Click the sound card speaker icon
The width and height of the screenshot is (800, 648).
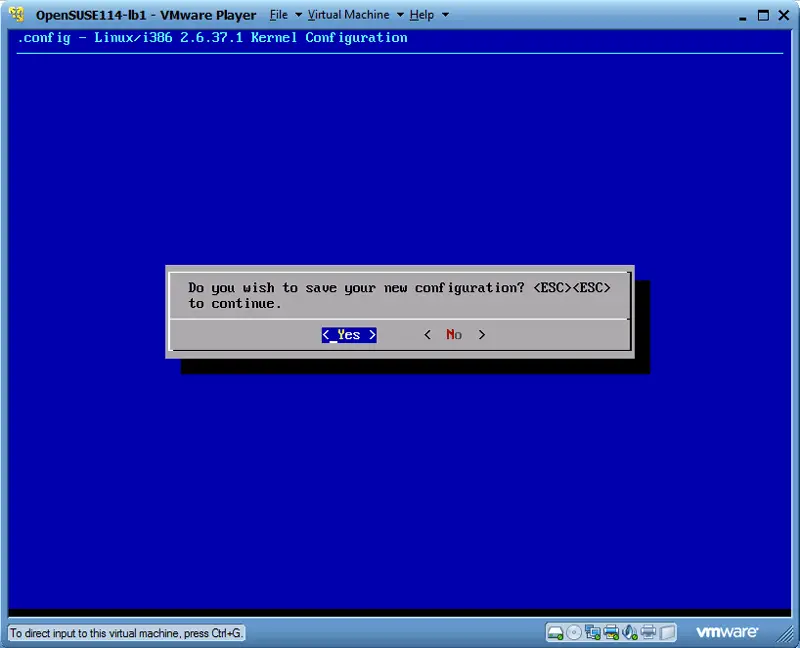coord(630,633)
